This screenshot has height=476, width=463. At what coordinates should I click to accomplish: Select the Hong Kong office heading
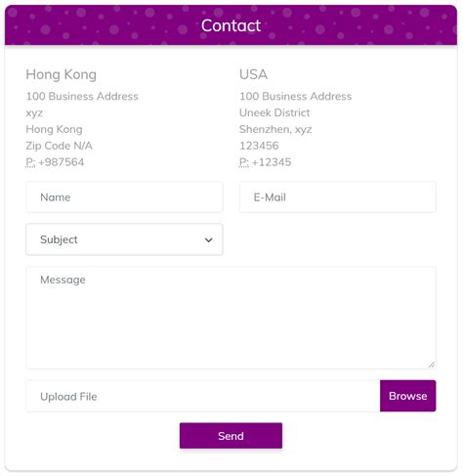pyautogui.click(x=62, y=74)
